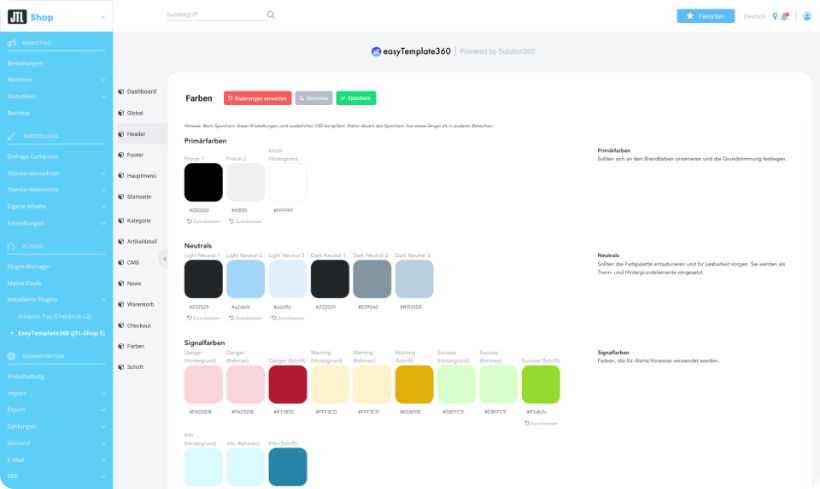Image resolution: width=820 pixels, height=489 pixels.
Task: Click the cube icon beside Global
Action: pos(121,113)
